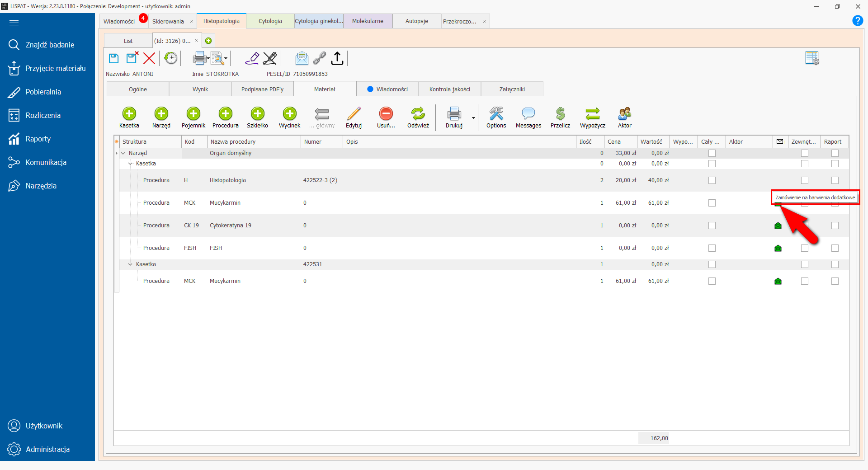Screen dimensions: 868x470
Task: Open the Drukuj dropdown arrow
Action: (473, 118)
